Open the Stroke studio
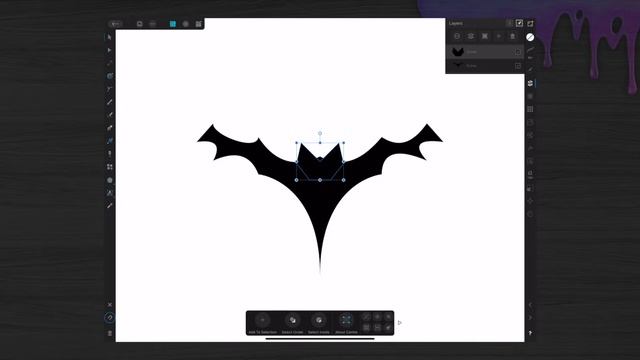 (x=530, y=50)
